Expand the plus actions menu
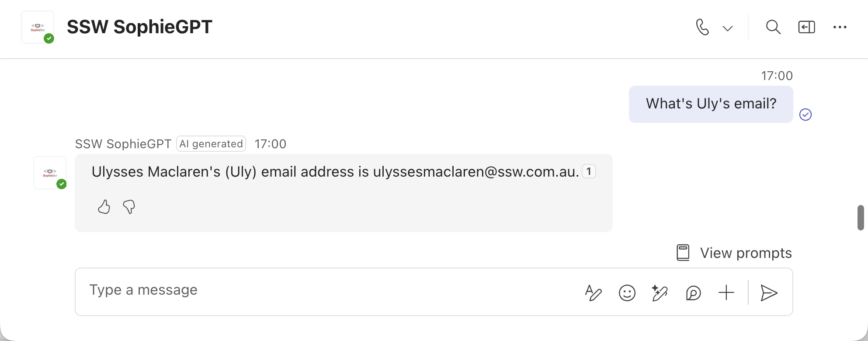Screen dimensions: 868x341 point(726,292)
